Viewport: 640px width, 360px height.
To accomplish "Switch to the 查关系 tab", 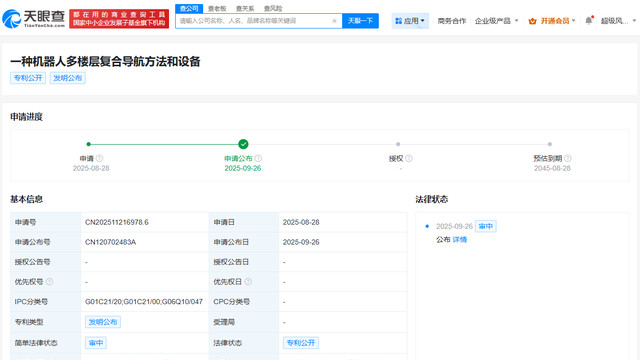I will (245, 9).
